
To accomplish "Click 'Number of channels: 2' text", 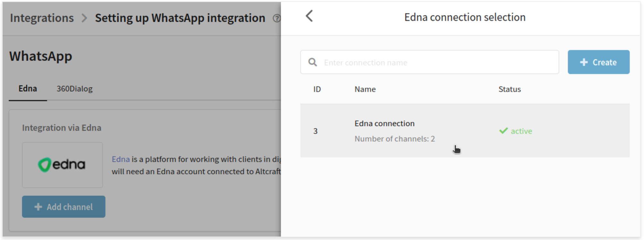I will tap(395, 139).
